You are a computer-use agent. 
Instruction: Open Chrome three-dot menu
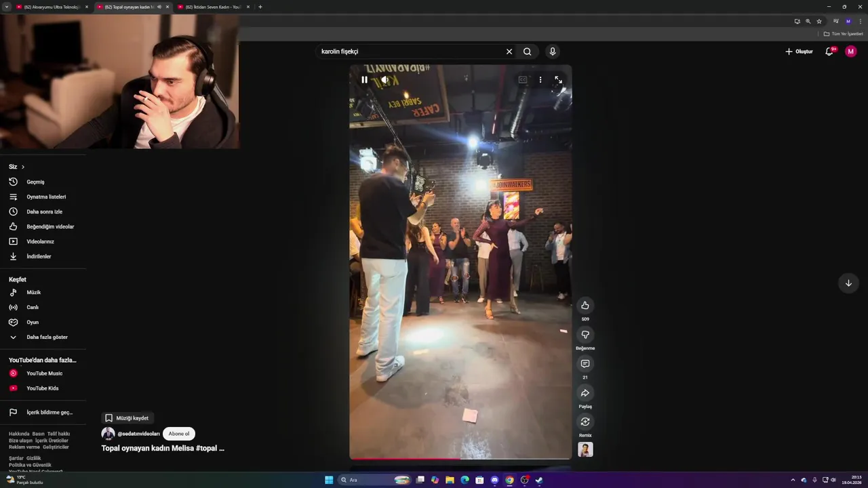861,21
